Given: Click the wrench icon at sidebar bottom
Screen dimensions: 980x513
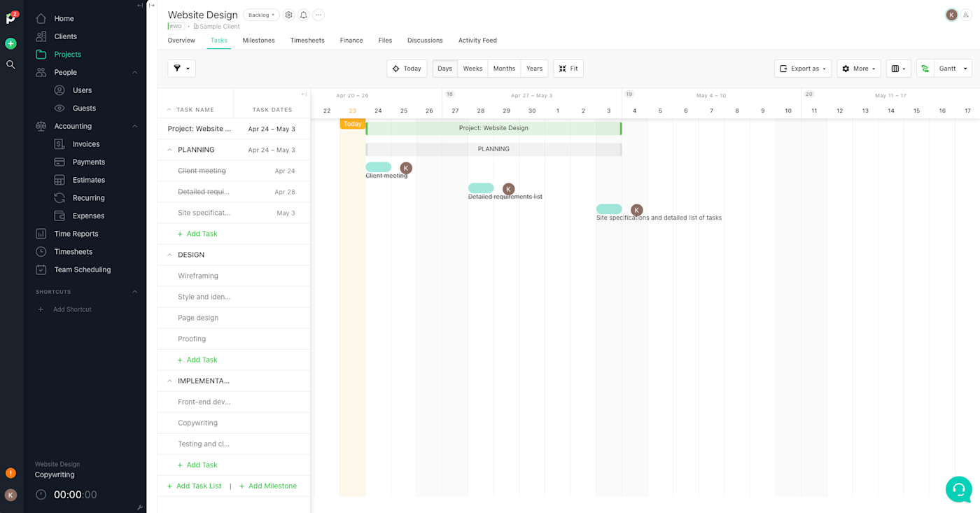Looking at the screenshot, I should coord(140,507).
